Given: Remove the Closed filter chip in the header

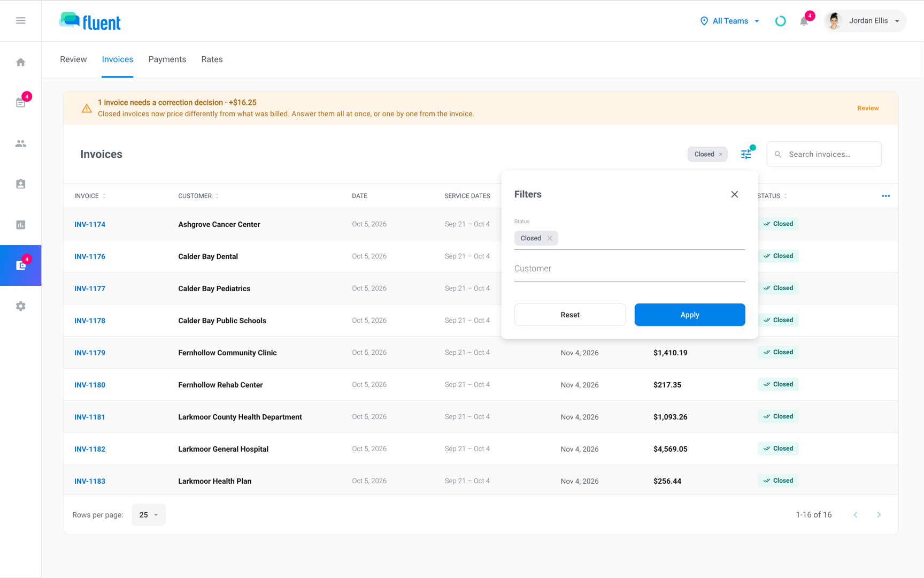Looking at the screenshot, I should pos(721,154).
